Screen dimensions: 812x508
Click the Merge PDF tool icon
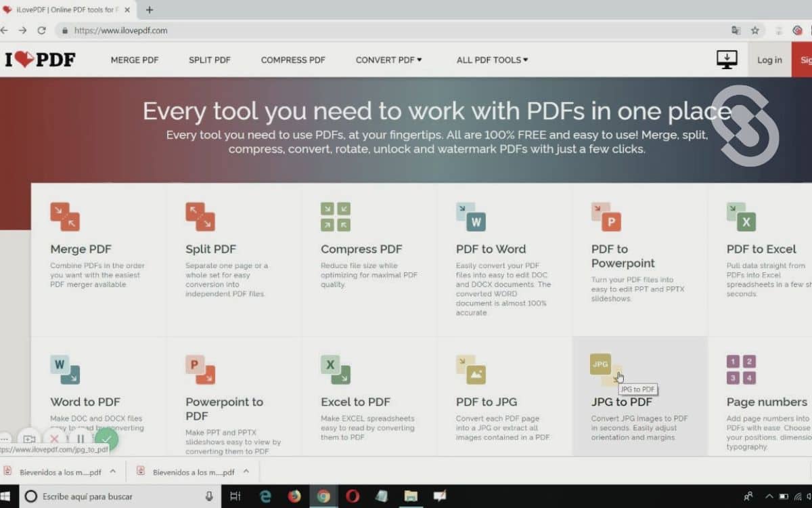pos(65,217)
